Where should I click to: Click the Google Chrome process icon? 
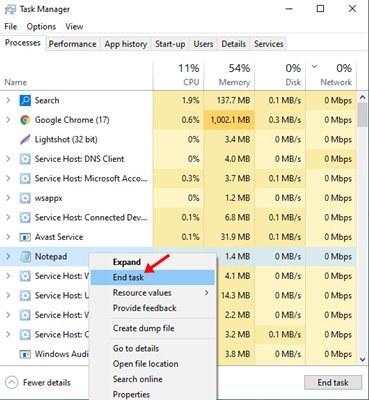[x=25, y=120]
